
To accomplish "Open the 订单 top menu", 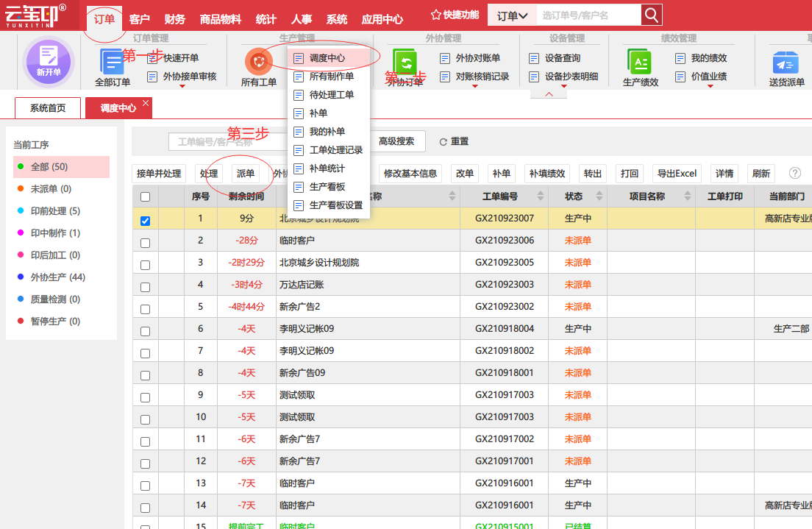I will pos(104,19).
